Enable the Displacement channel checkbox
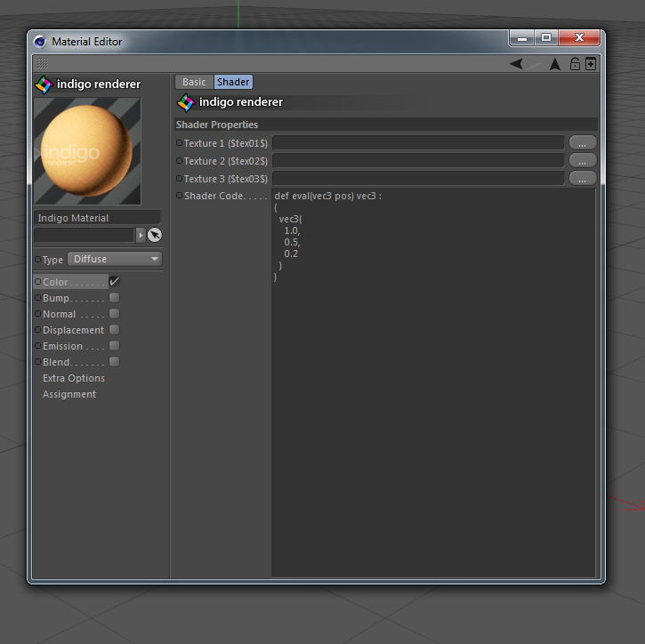Image resolution: width=645 pixels, height=644 pixels. 115,329
